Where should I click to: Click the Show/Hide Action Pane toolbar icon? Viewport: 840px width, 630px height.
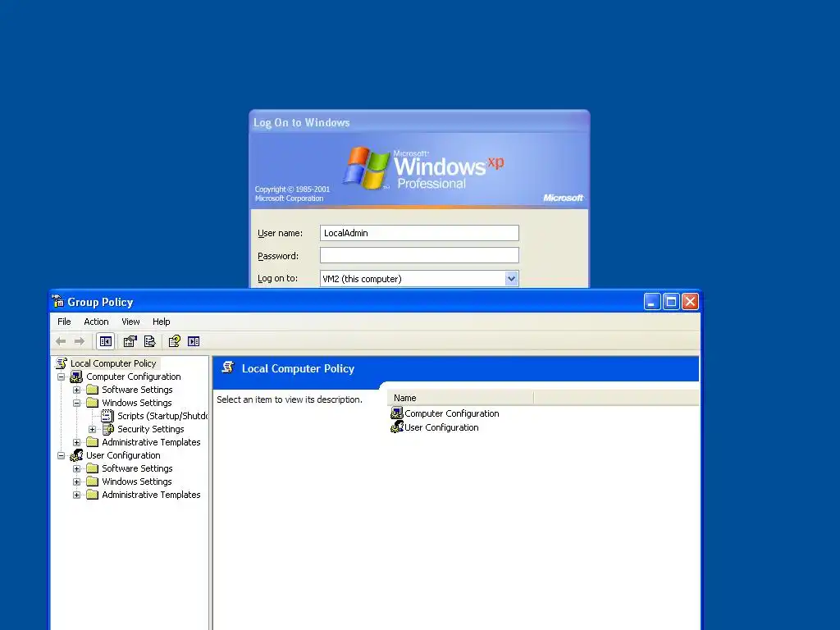(194, 341)
